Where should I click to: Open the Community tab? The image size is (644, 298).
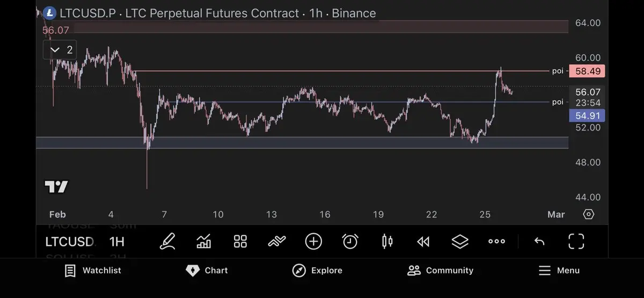point(440,271)
